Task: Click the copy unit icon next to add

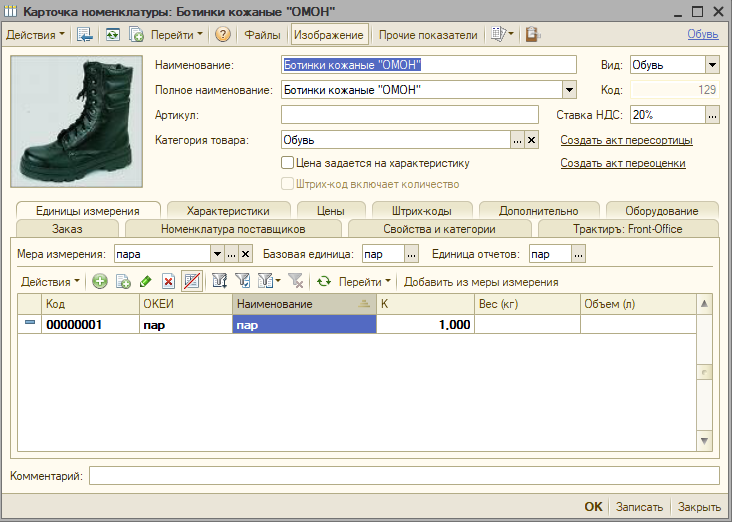Action: [123, 282]
